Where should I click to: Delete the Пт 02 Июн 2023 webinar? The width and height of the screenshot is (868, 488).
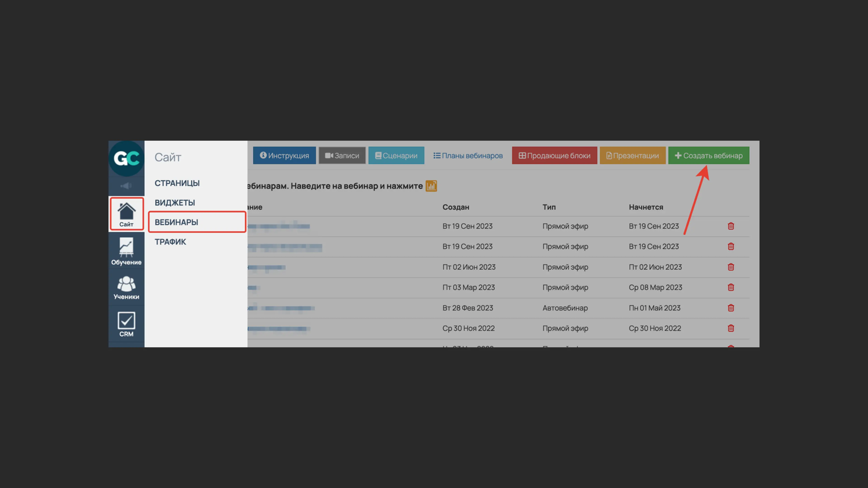[731, 267]
